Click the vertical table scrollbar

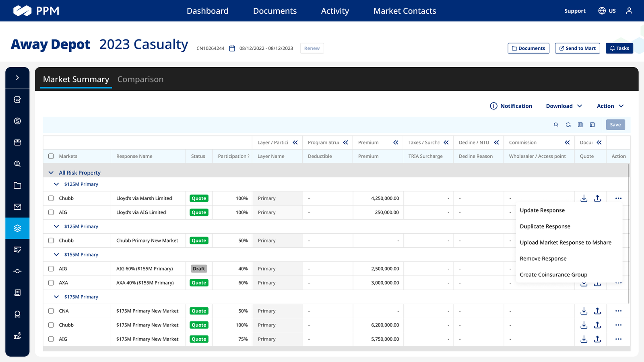pos(628,233)
